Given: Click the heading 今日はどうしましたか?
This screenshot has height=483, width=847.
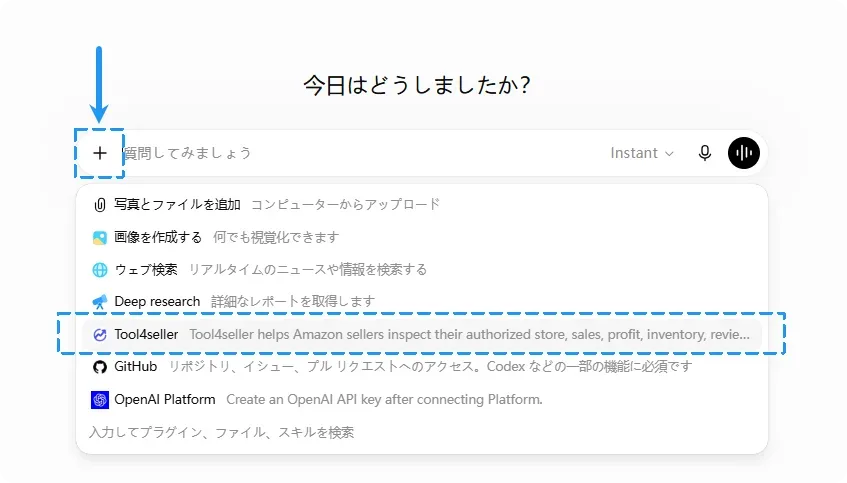Looking at the screenshot, I should click(x=417, y=85).
